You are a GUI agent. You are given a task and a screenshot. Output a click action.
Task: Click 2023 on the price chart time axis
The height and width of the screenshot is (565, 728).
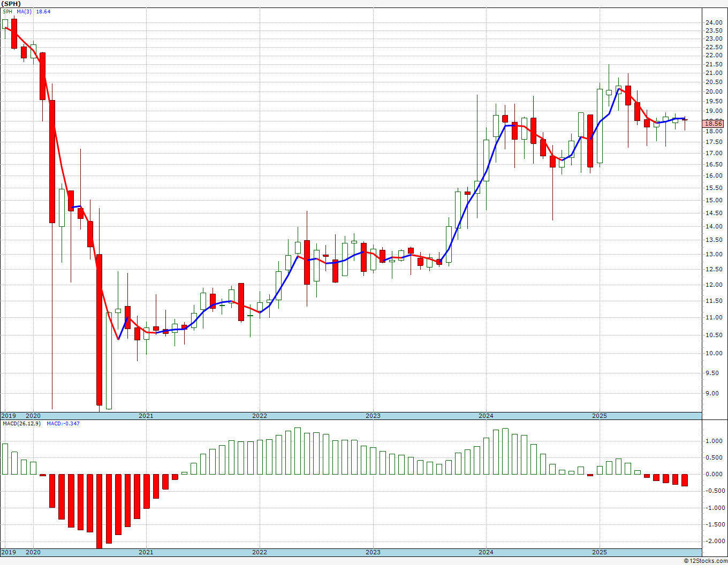pyautogui.click(x=373, y=416)
